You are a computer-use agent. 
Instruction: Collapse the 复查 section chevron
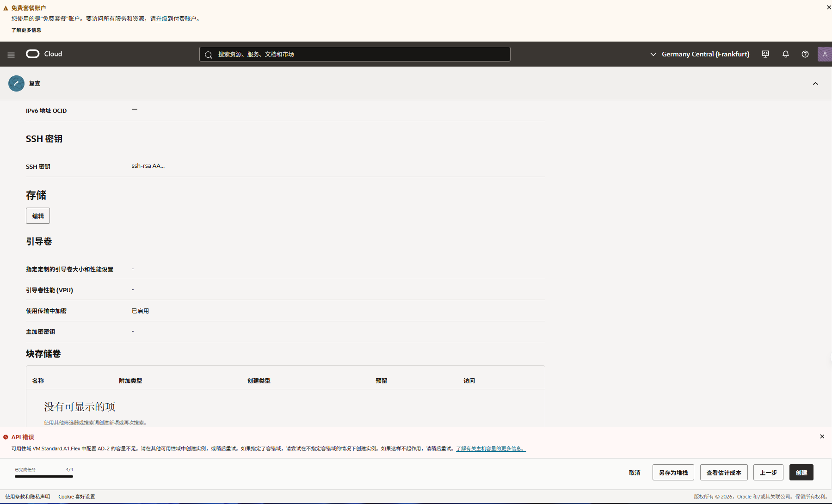coord(815,84)
